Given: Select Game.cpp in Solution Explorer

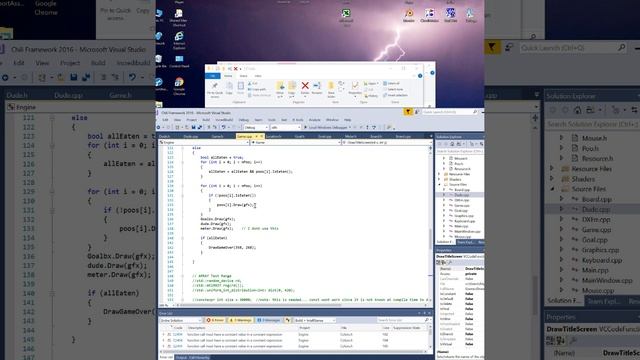Looking at the screenshot, I should [x=462, y=205].
